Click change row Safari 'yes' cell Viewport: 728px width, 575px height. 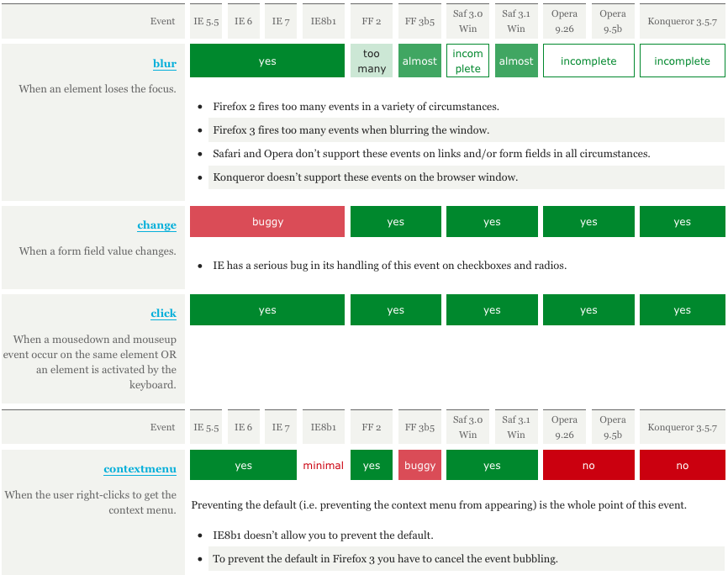tap(492, 222)
